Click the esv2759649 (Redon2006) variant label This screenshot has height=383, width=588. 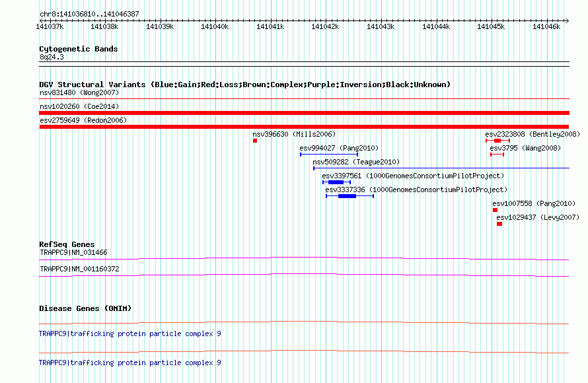click(x=83, y=120)
